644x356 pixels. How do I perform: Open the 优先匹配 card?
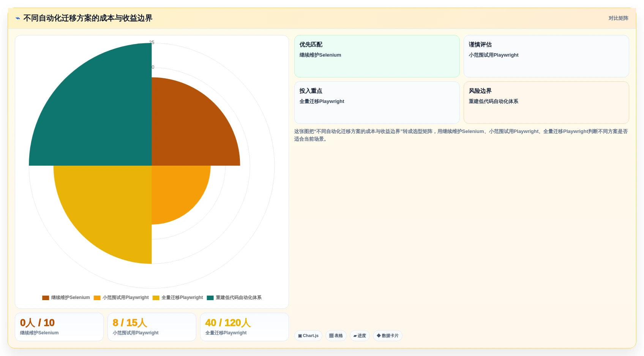pos(377,56)
